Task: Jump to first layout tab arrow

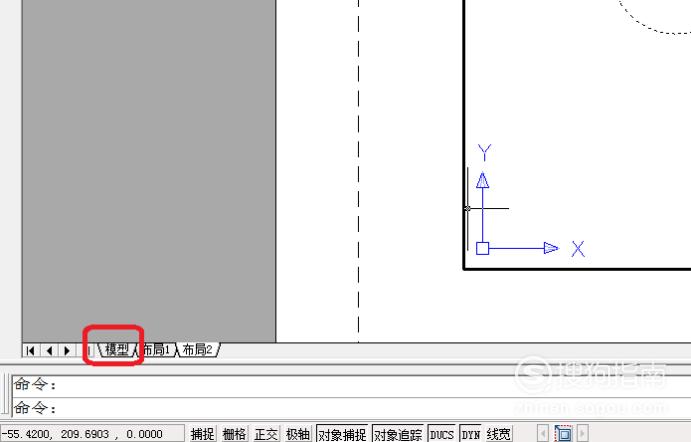Action: [30, 350]
